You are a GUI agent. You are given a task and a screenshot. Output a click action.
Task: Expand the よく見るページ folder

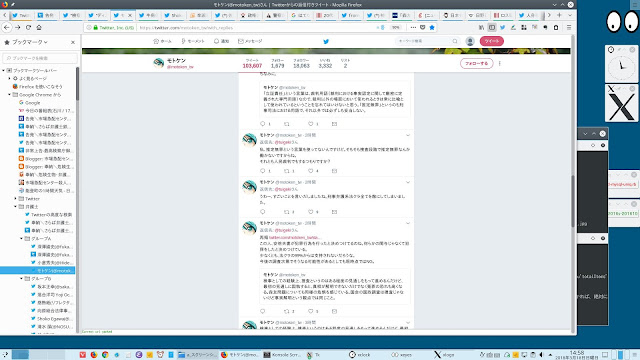click(x=10, y=78)
